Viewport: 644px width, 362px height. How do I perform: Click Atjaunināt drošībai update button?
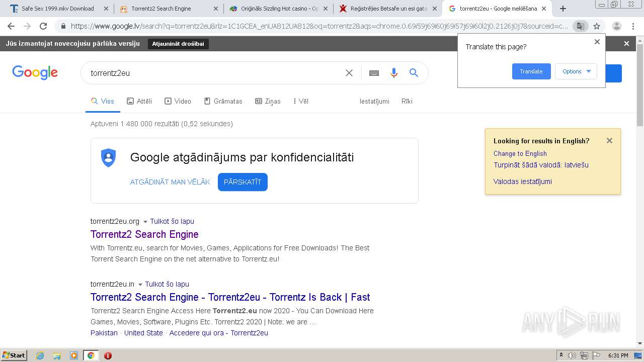tap(178, 44)
